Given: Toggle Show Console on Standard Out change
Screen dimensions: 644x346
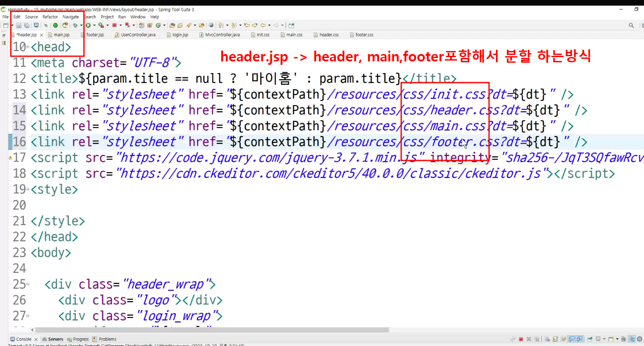Looking at the screenshot, I should [571, 339].
